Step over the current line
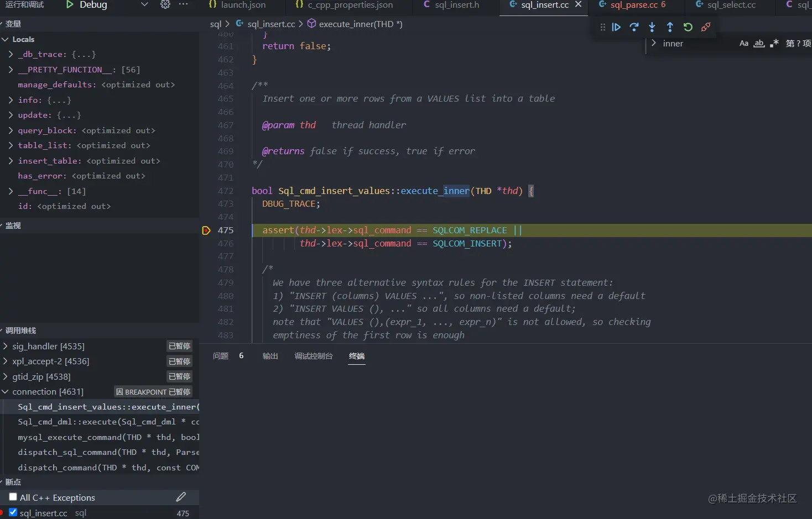Screen dimensions: 812x519 (x=634, y=27)
